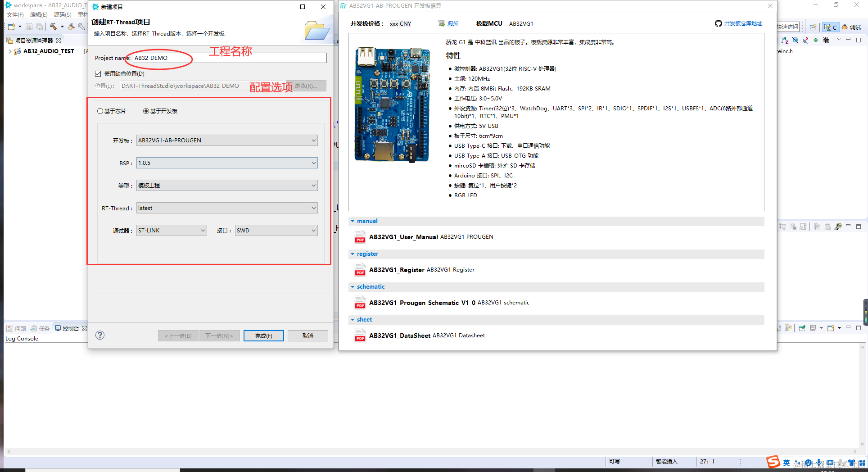Click the New wizard toolbar icon

tap(11, 27)
